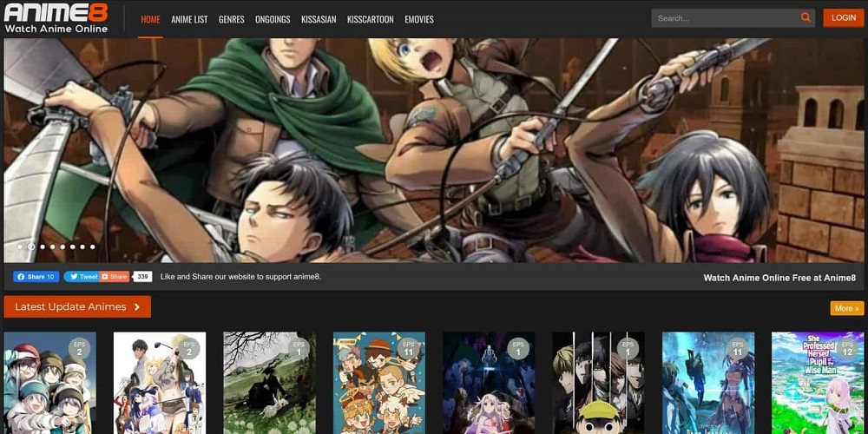The height and width of the screenshot is (434, 868).
Task: Open the blue sci-fi poster marked EPS 11
Action: click(708, 383)
